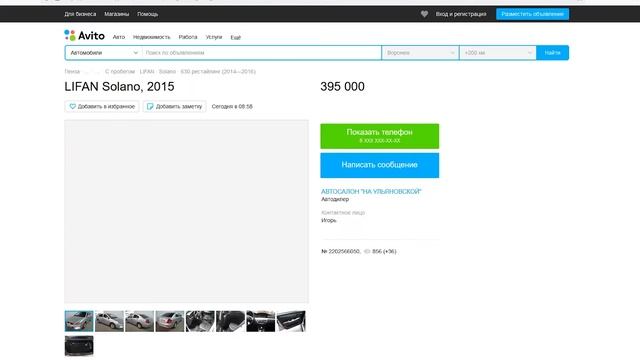Open Магазины in top bar
The image size is (640, 360).
tap(117, 14)
